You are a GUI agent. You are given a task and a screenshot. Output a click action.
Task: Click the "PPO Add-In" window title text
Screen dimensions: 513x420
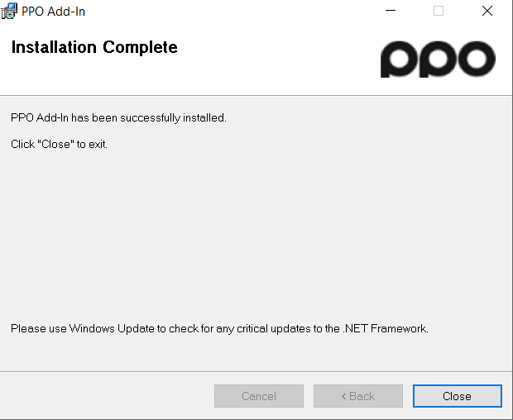53,12
